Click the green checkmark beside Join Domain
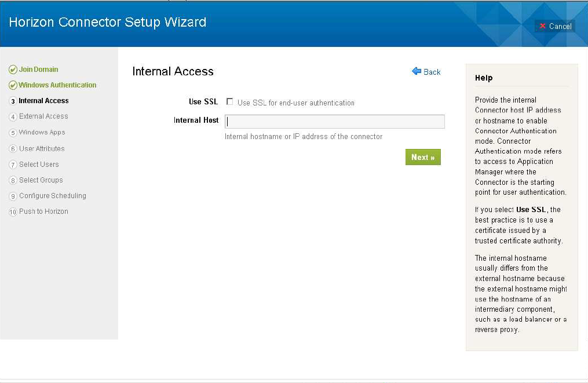 [13, 70]
